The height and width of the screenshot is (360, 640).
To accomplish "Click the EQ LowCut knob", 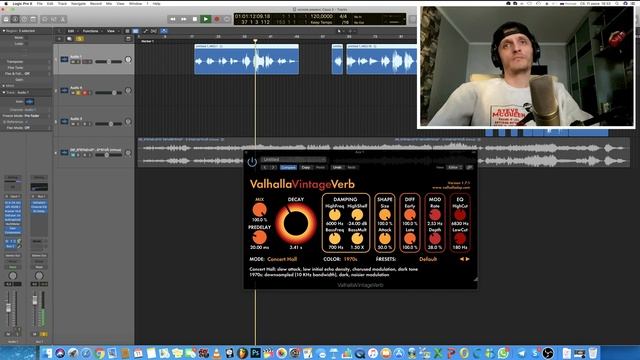I will coord(460,238).
